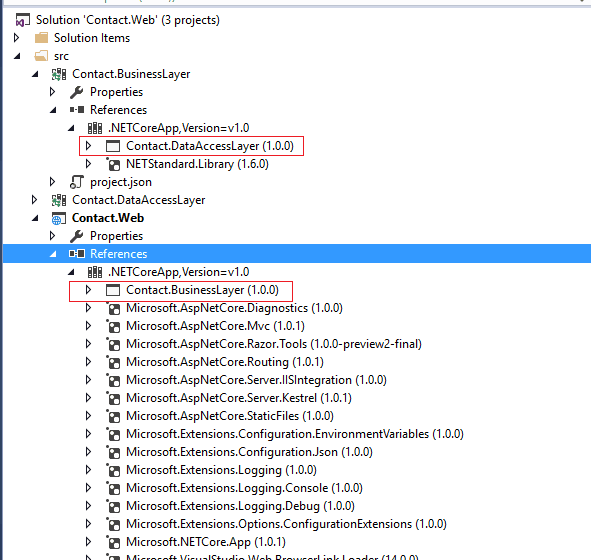This screenshot has height=560, width=591.
Task: Select 'Microsoft.AspNetCore.Routing (1.0.1)' text
Action: pos(225,362)
